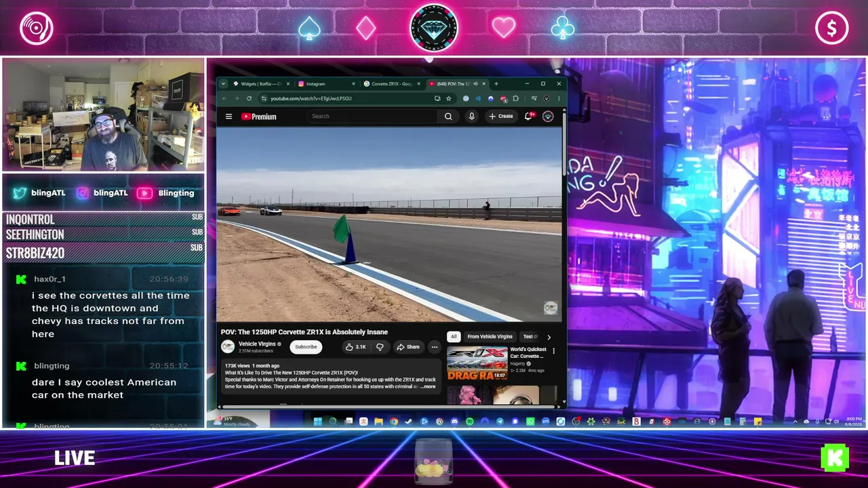Click the address bar URL
The width and height of the screenshot is (868, 488).
tap(311, 98)
